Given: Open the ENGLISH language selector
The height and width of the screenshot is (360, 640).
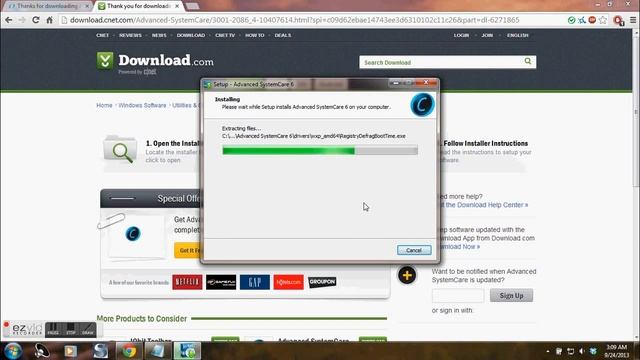Looking at the screenshot, I should (518, 36).
